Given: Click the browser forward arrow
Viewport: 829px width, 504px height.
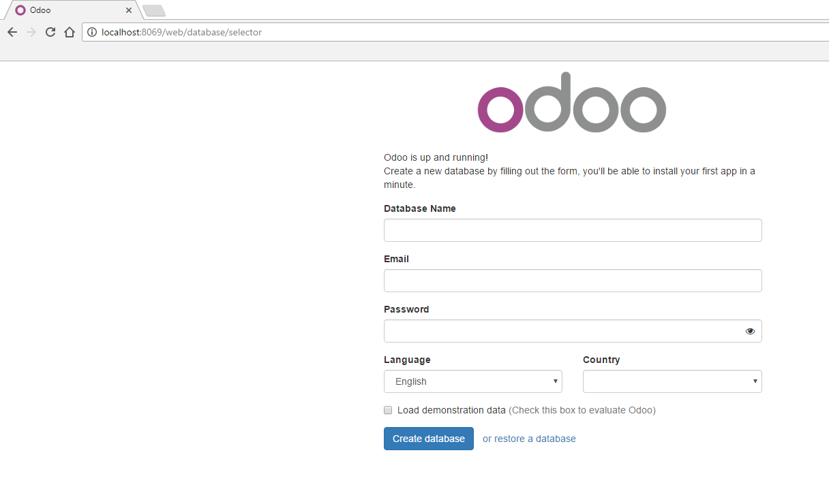Looking at the screenshot, I should pyautogui.click(x=31, y=32).
